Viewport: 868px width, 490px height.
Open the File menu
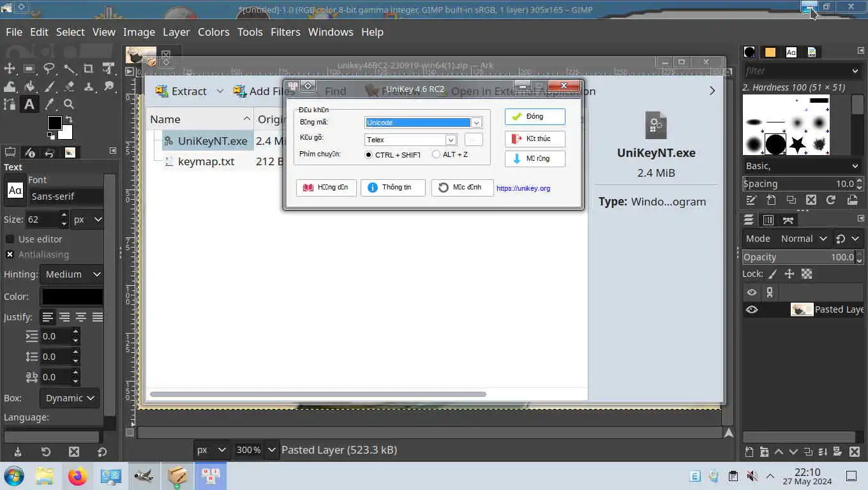tap(14, 32)
